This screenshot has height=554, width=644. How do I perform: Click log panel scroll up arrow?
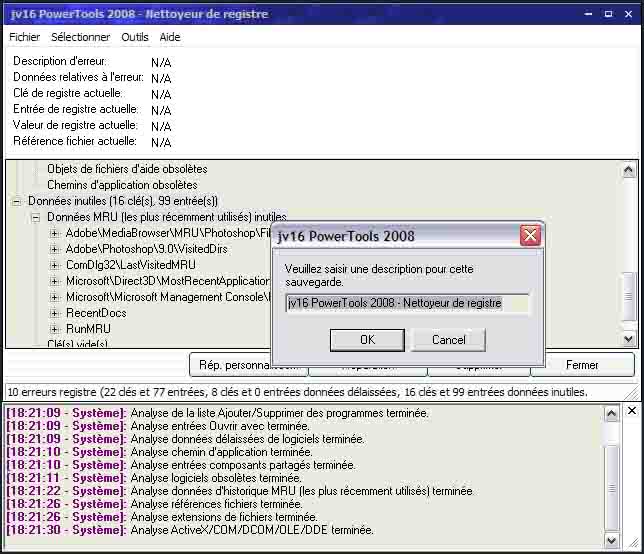pyautogui.click(x=611, y=414)
